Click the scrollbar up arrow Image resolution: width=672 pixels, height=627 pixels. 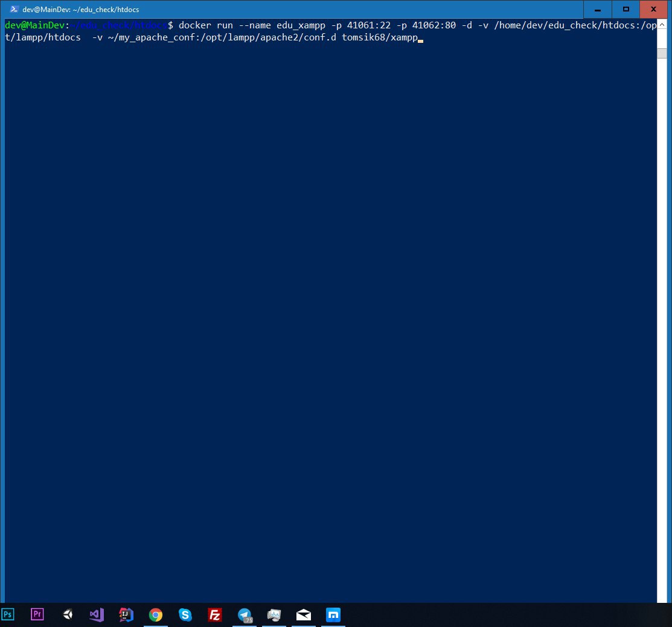(662, 25)
